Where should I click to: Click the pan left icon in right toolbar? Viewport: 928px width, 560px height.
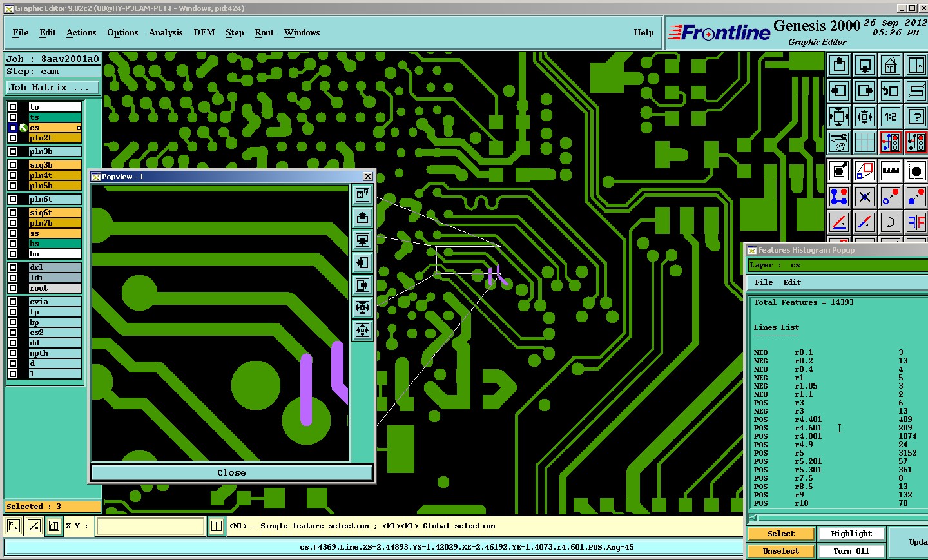[839, 91]
